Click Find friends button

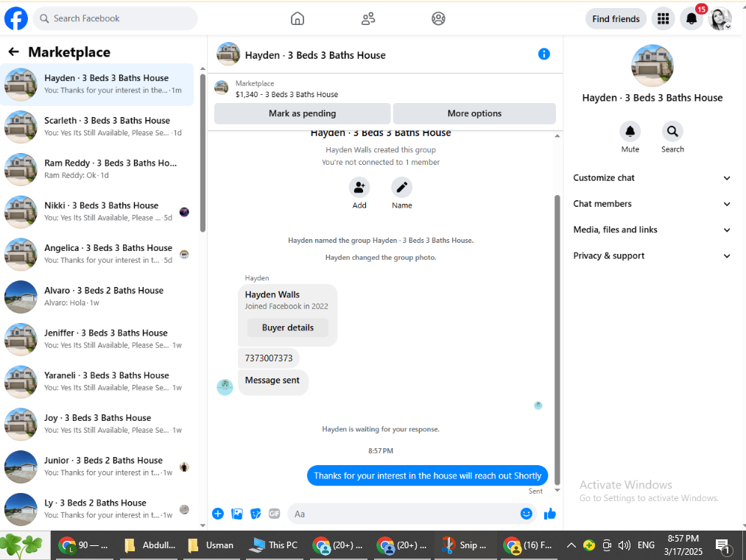(x=616, y=18)
